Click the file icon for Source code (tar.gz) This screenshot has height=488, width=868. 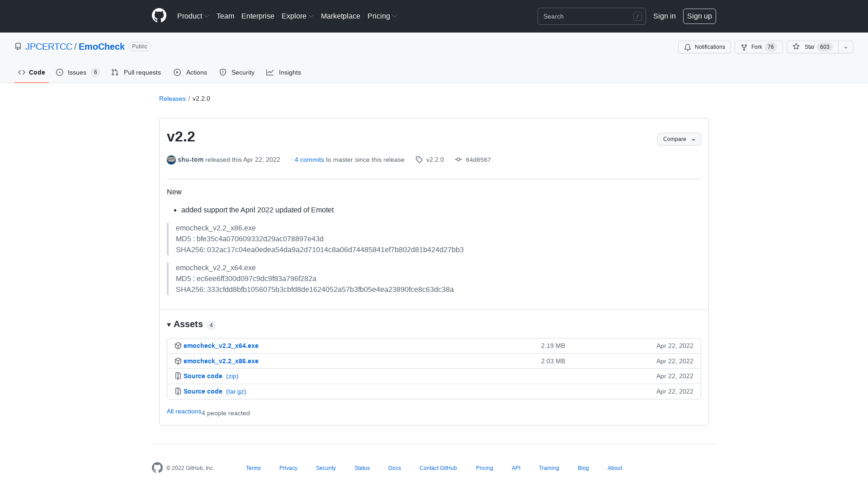(178, 391)
